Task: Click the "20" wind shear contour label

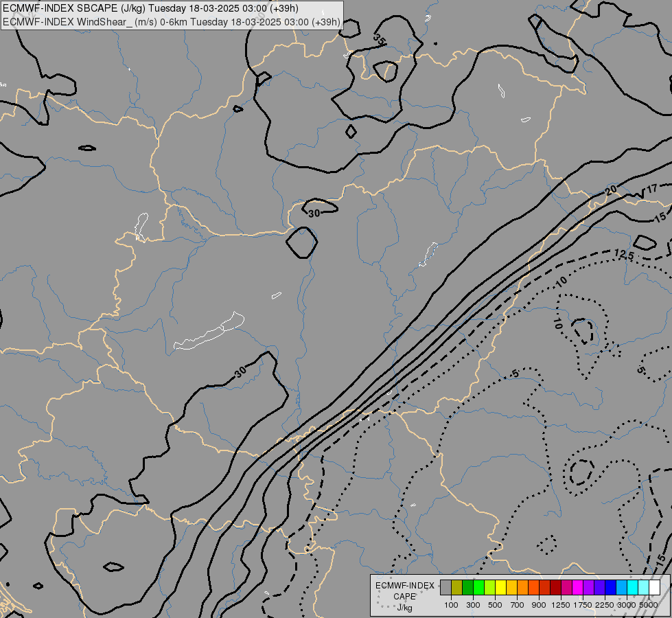Action: (x=611, y=190)
